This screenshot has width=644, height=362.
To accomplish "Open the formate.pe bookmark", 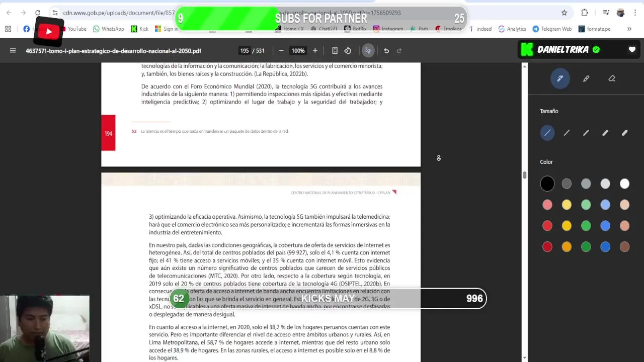I will (594, 29).
